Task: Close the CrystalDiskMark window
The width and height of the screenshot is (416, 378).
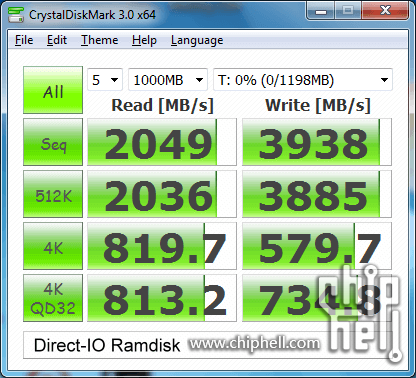Action: 385,11
